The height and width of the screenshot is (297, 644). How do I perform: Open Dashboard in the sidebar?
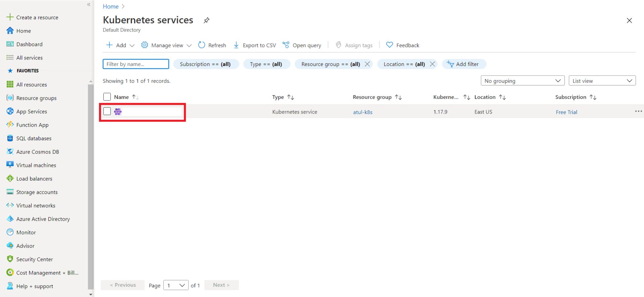29,44
